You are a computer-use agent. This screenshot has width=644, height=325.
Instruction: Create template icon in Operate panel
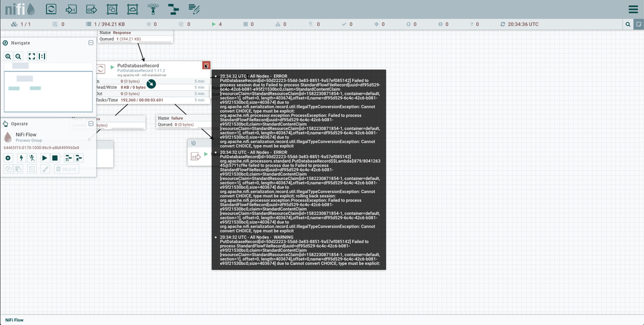(x=68, y=158)
